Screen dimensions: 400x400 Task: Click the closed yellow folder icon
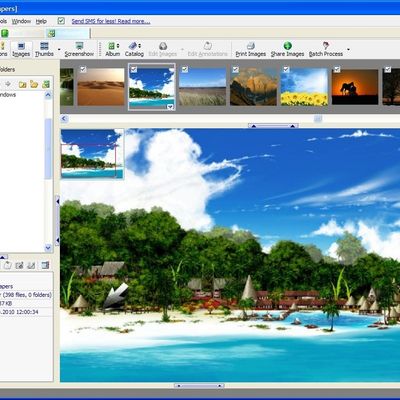click(22, 84)
